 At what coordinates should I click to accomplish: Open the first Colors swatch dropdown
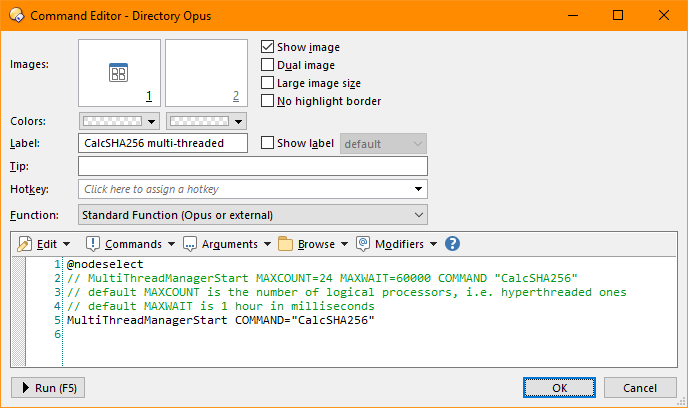pyautogui.click(x=119, y=121)
